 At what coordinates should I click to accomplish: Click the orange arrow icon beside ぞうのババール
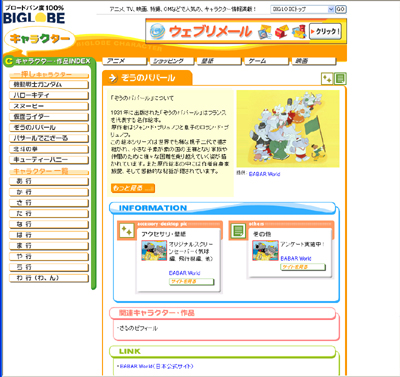(113, 78)
